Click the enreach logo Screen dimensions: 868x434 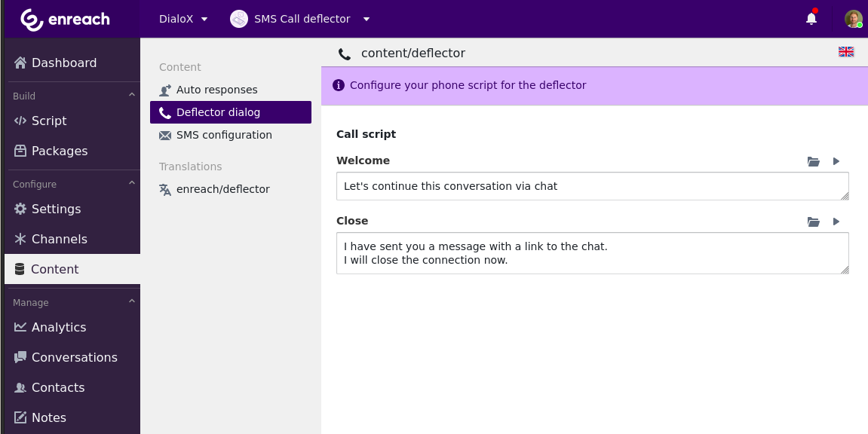coord(65,20)
